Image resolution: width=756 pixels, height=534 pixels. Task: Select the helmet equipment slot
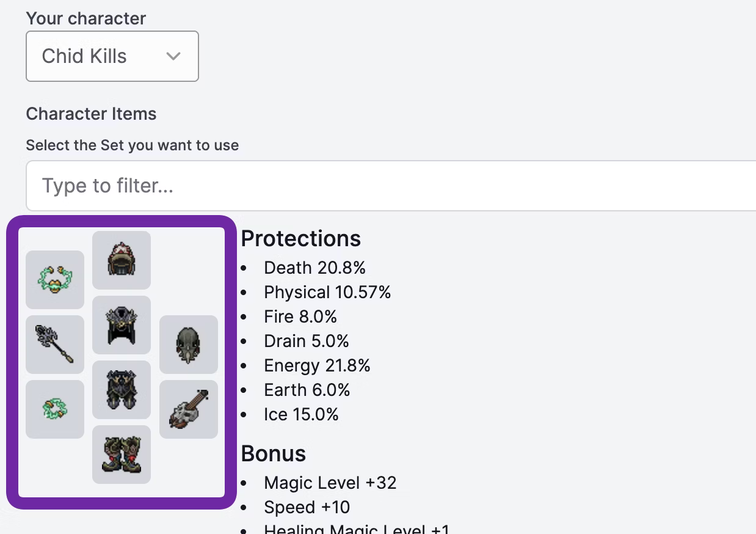122,260
